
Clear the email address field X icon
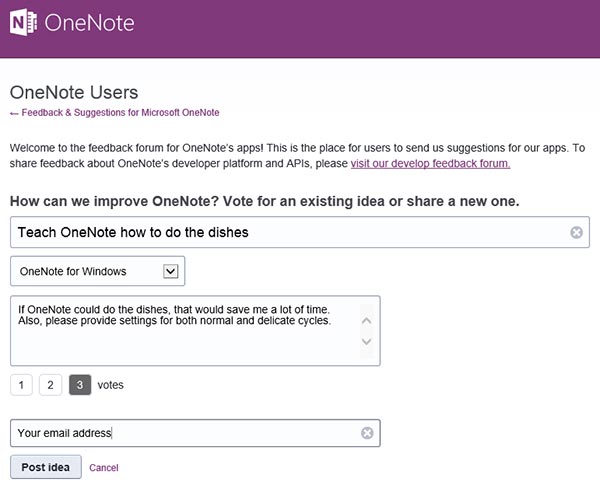coord(367,433)
